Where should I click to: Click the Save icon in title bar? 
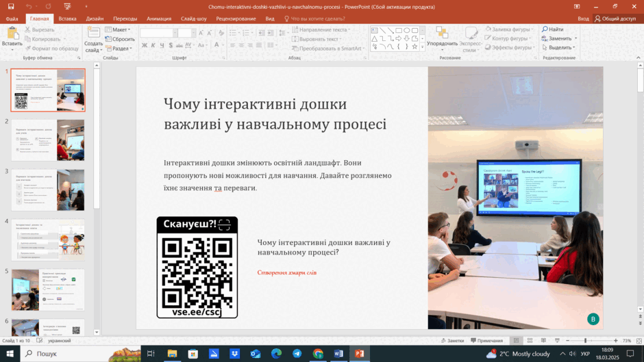[11, 7]
